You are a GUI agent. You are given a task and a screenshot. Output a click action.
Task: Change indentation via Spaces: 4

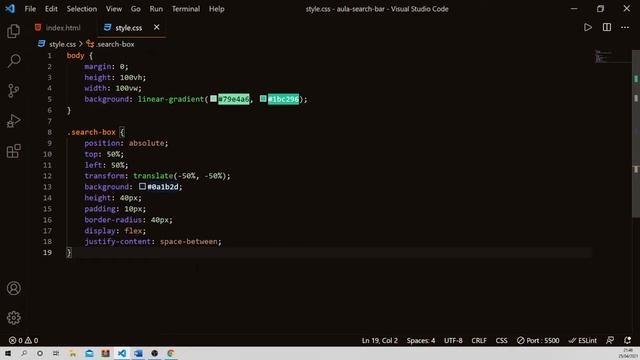tap(421, 340)
